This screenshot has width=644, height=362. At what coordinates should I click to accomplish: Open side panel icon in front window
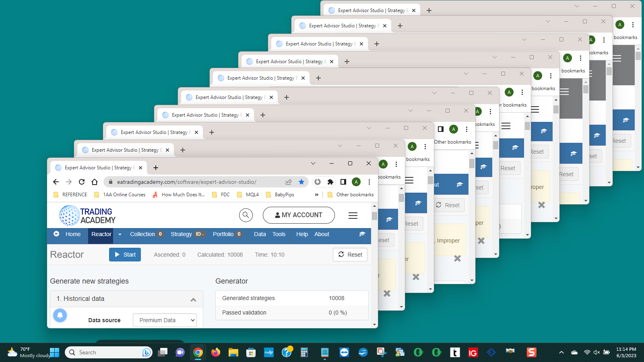point(343,182)
